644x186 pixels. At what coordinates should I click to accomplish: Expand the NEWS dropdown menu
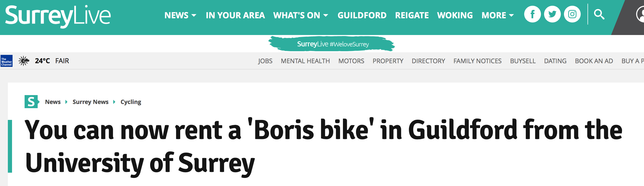(x=180, y=15)
